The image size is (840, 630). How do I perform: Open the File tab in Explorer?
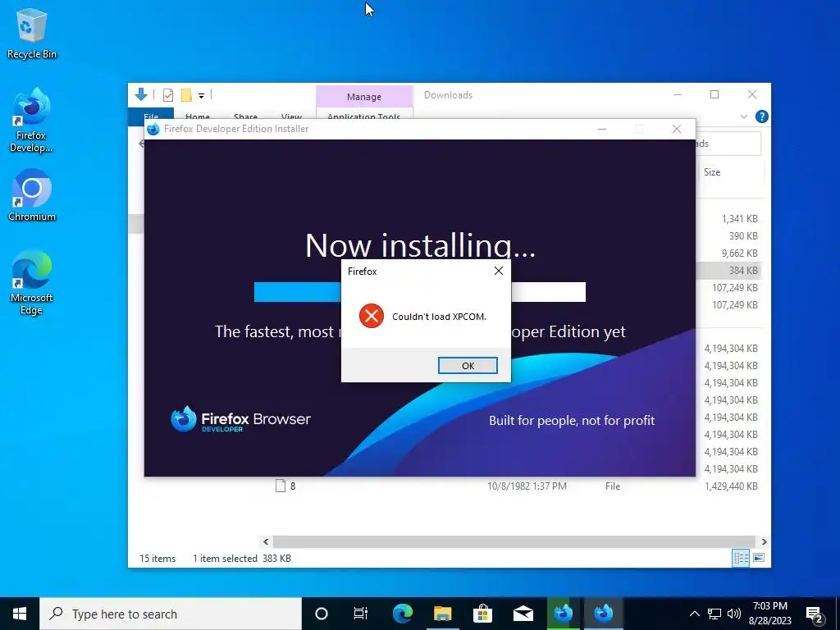coord(151,116)
